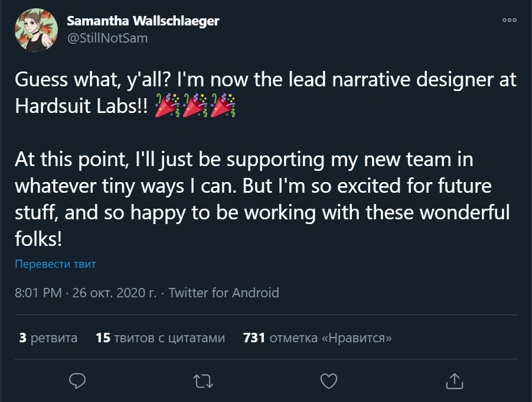The width and height of the screenshot is (532, 402).
Task: Open the retweet options icon
Action: coord(203,380)
